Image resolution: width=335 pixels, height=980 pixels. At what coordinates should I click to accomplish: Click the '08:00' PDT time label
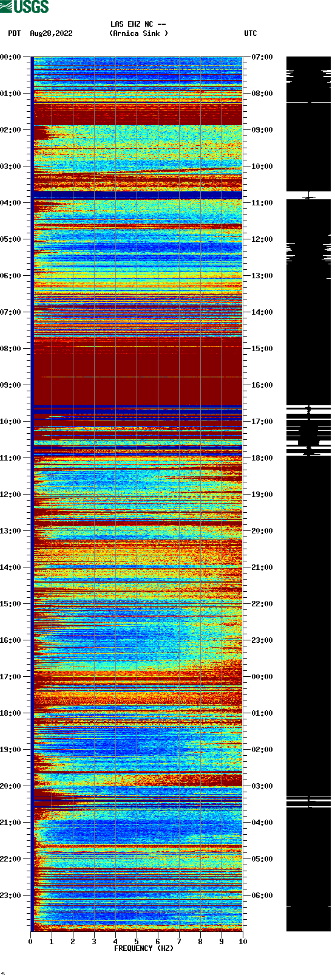[x=11, y=349]
